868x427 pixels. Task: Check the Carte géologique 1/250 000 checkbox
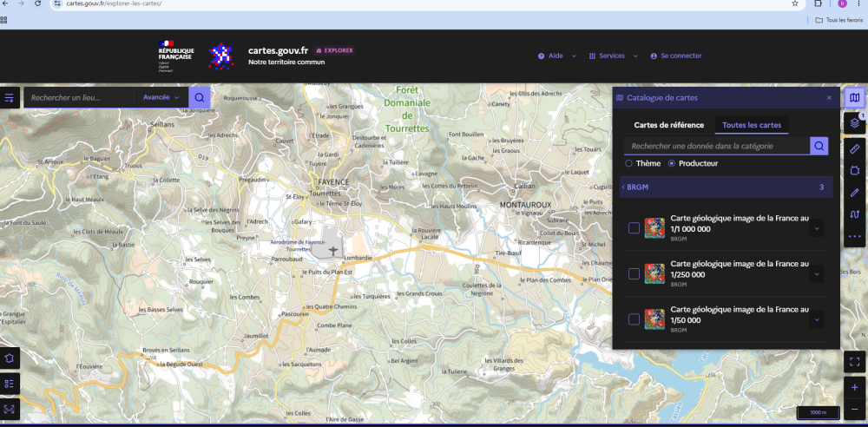(x=634, y=273)
